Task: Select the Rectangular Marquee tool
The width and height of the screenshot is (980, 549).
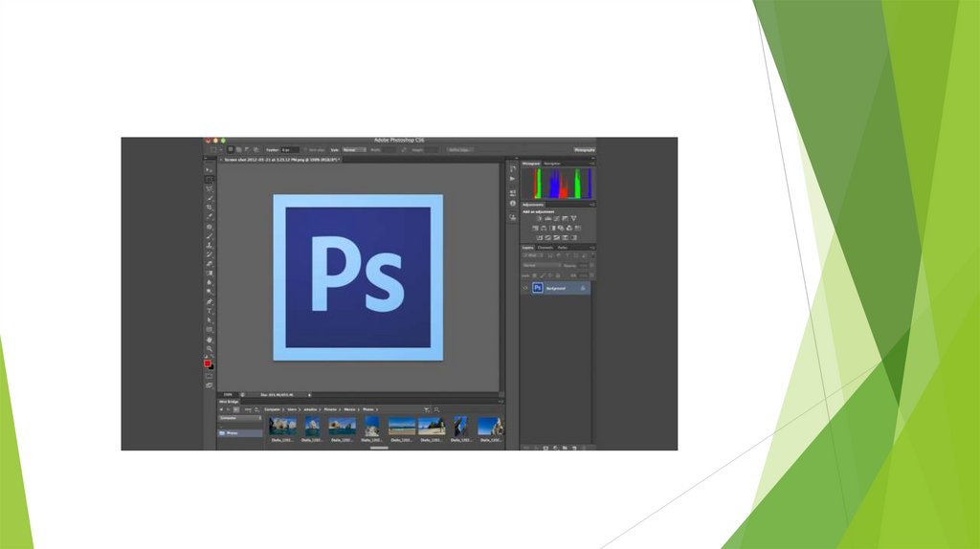Action: point(210,179)
